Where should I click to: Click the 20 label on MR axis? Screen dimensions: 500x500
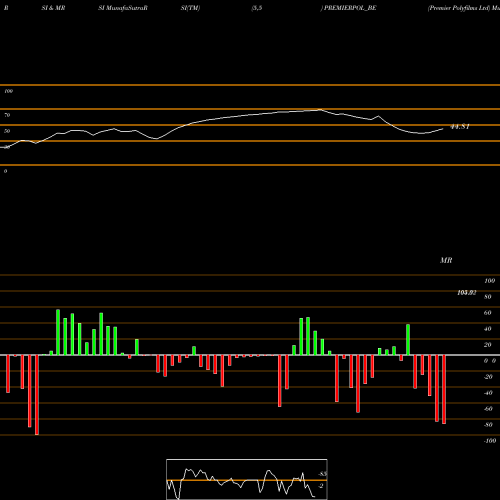488,345
